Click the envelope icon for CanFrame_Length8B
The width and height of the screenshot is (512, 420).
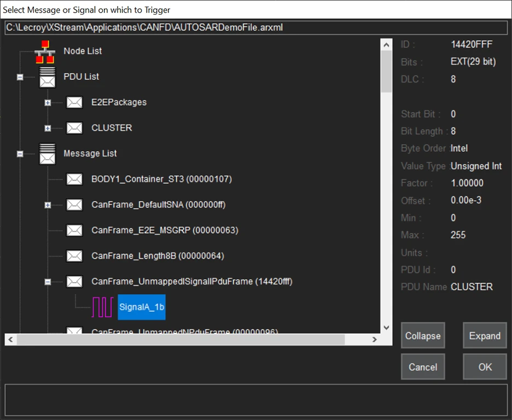click(x=74, y=256)
